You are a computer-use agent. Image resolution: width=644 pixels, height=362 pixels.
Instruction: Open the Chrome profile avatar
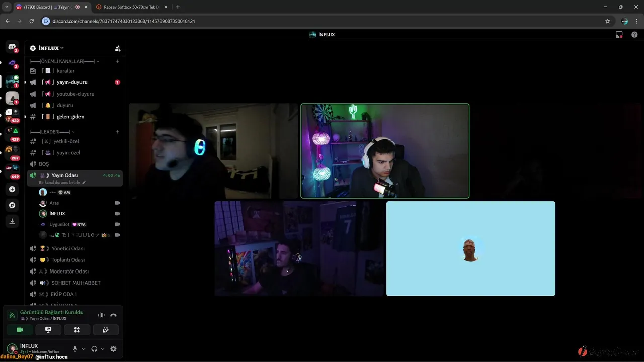coord(624,21)
